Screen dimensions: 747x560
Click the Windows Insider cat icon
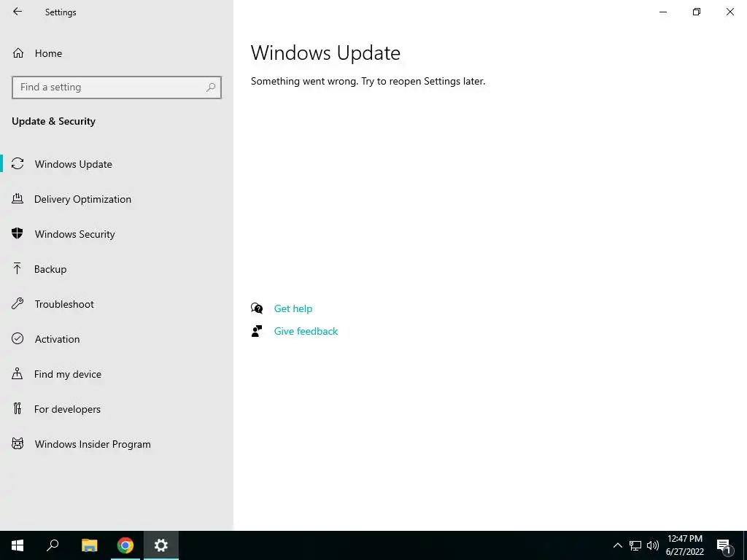pyautogui.click(x=18, y=444)
